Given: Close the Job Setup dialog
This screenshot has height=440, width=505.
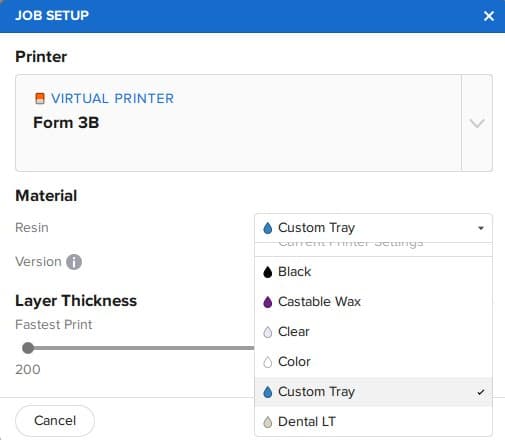Looking at the screenshot, I should point(489,16).
